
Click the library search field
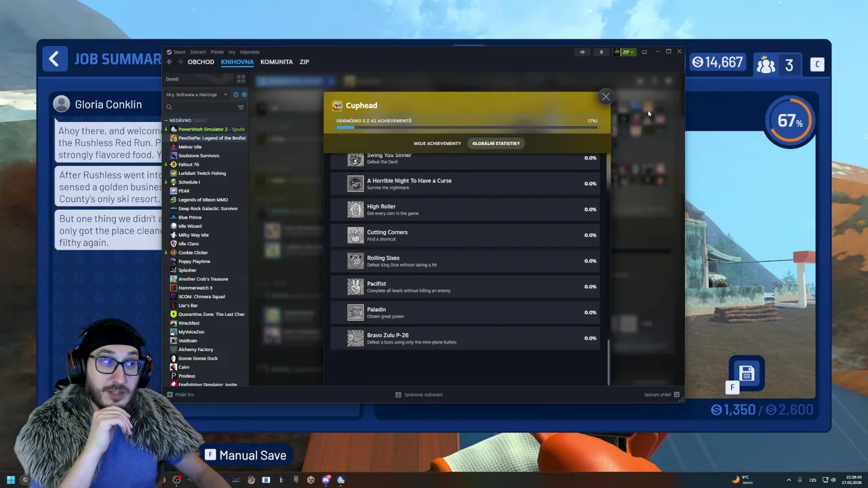tap(200, 107)
